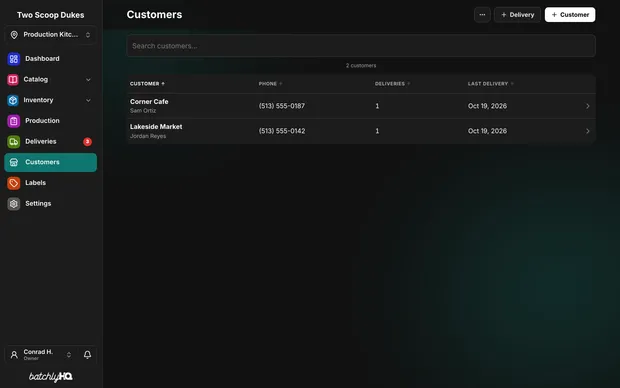Click the Two Scoop Dukes title
This screenshot has height=388, width=620.
coord(51,15)
